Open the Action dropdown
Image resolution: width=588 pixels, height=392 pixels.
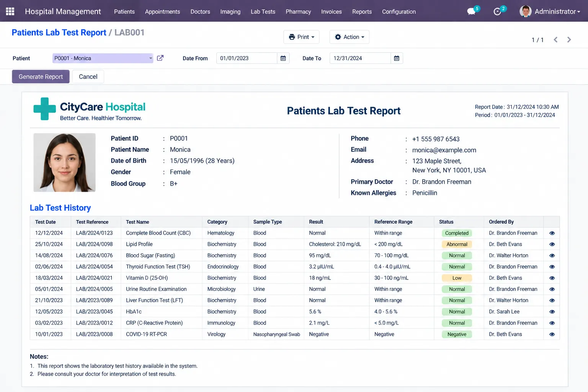tap(350, 37)
